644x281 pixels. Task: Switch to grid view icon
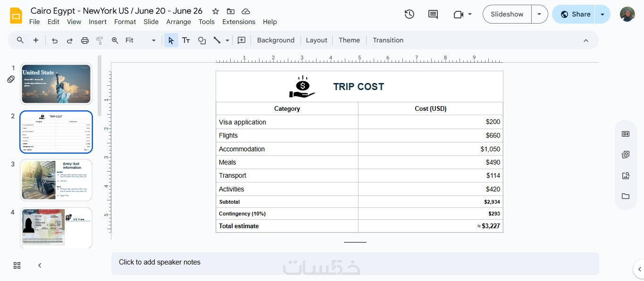17,265
